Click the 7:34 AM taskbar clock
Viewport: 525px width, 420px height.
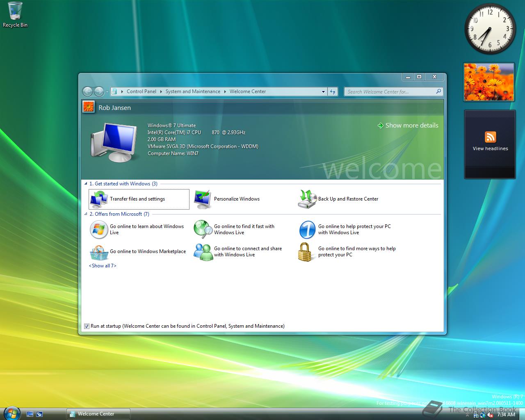coord(506,415)
